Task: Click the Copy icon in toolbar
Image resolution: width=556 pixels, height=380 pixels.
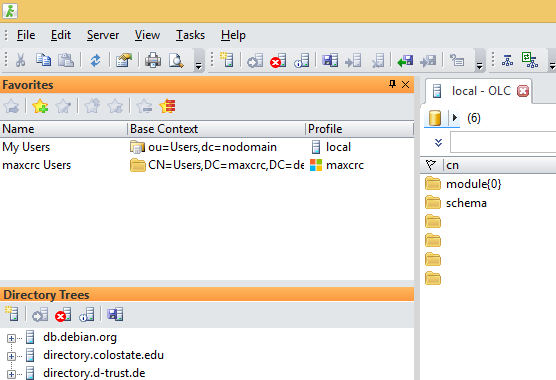Action: (43, 60)
